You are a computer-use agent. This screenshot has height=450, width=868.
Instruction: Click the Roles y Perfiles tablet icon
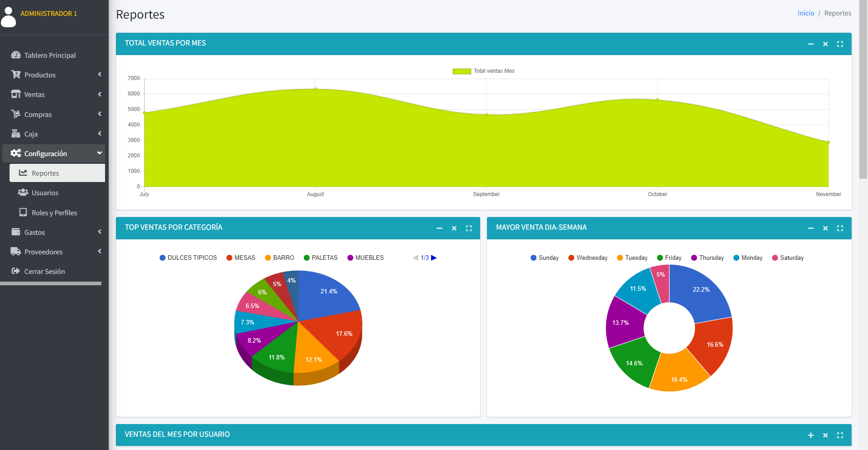pos(23,212)
